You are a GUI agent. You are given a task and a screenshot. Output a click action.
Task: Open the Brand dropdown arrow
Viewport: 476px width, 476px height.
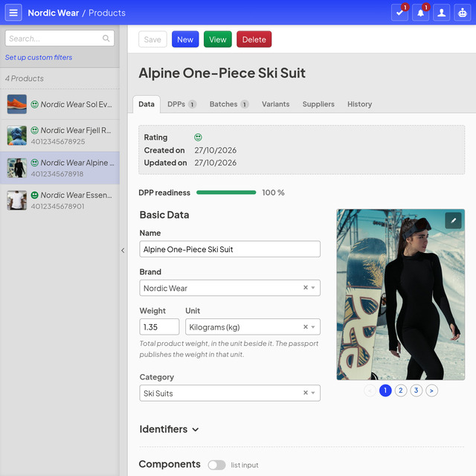[x=313, y=288]
